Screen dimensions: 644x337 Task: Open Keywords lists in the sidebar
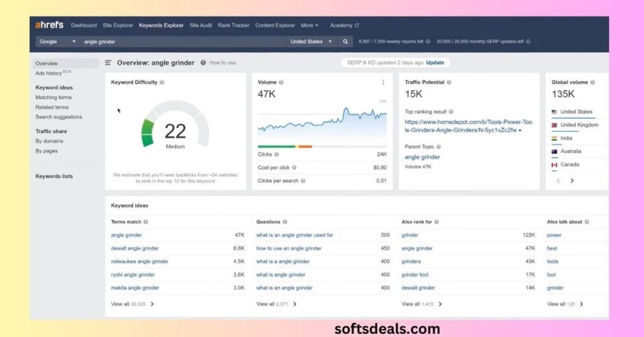54,176
